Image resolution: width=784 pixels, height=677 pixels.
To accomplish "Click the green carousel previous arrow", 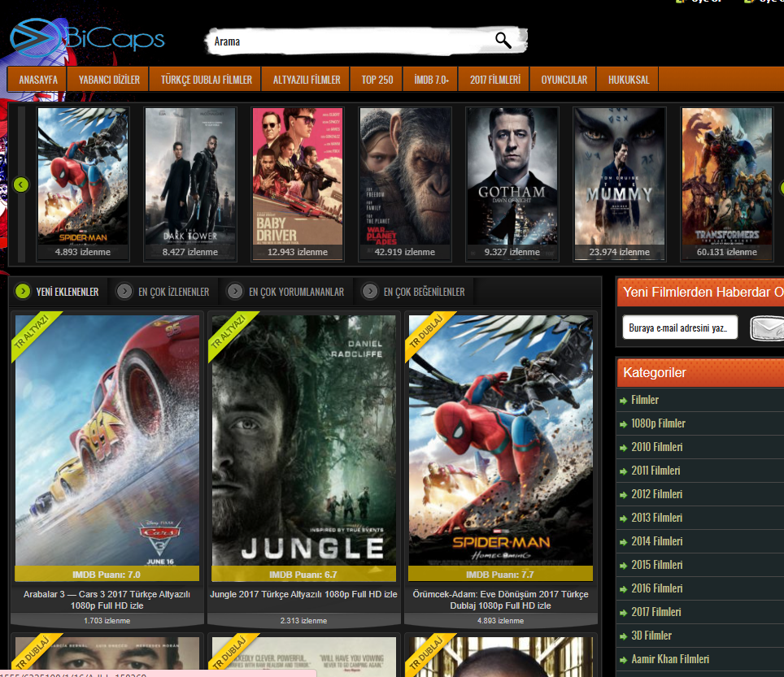I will click(x=21, y=184).
